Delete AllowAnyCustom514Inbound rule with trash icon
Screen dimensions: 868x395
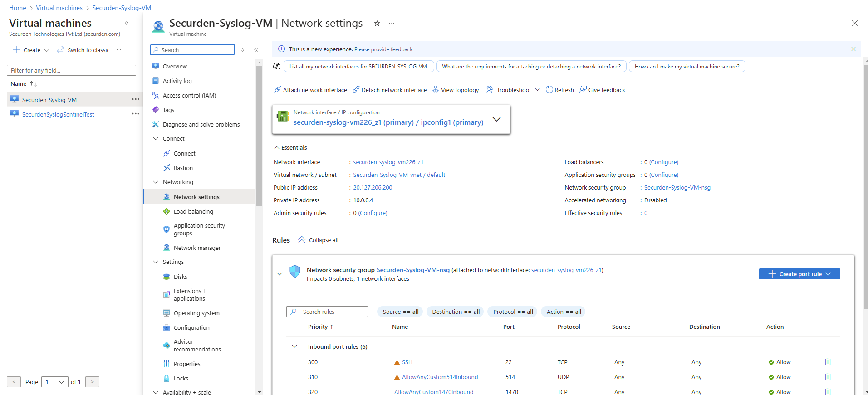pyautogui.click(x=828, y=377)
